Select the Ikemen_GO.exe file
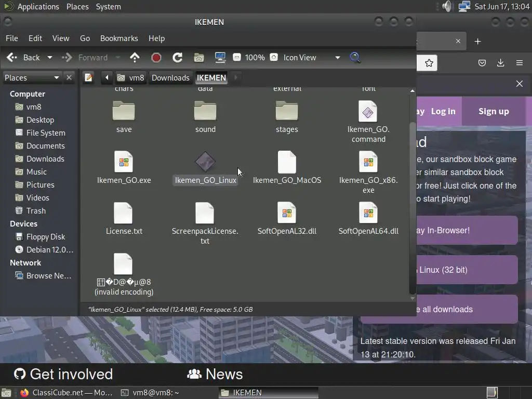Screen dimensions: 532x399 (124, 168)
